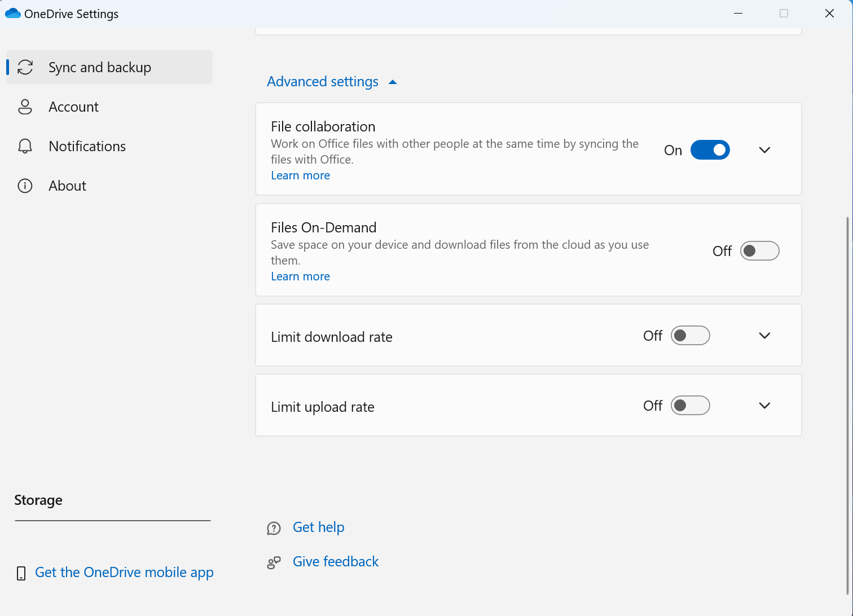This screenshot has width=853, height=616.
Task: Click the Get the OneDrive mobile app link
Action: coord(124,573)
